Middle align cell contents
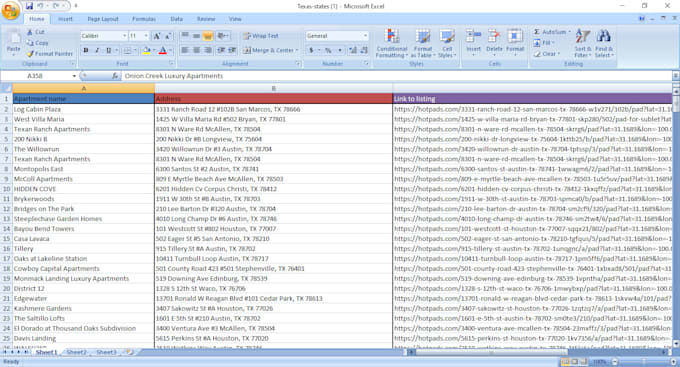 196,36
